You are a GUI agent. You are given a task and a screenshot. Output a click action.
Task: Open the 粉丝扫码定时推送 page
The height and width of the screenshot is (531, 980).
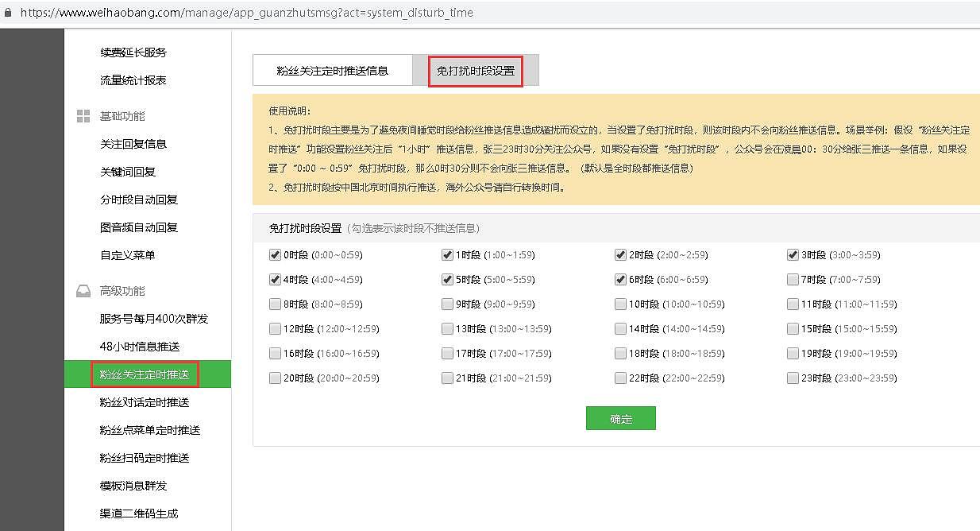pos(145,457)
